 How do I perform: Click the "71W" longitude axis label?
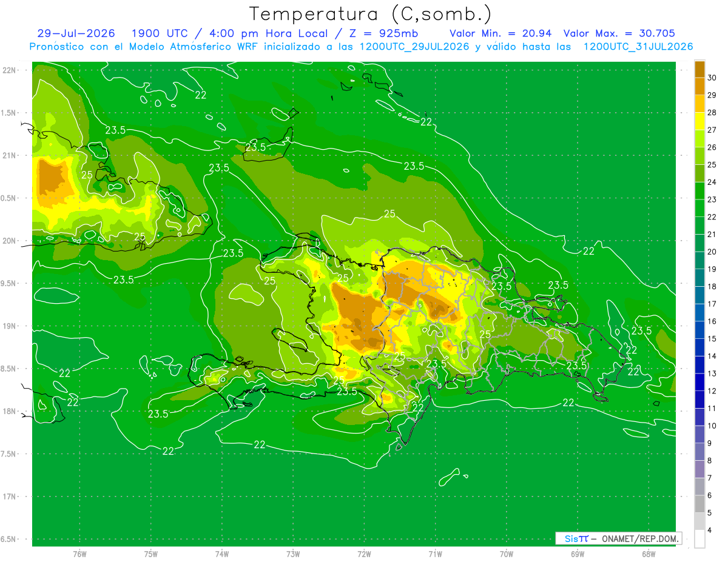435,554
